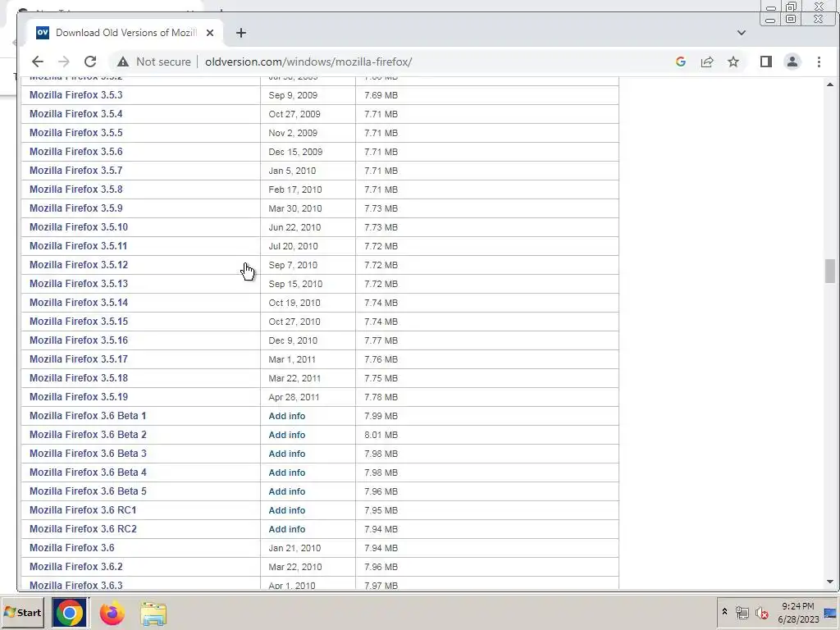Open Mozilla Firefox 3.5.14 link
Viewport: 840px width, 630px height.
pyautogui.click(x=79, y=302)
